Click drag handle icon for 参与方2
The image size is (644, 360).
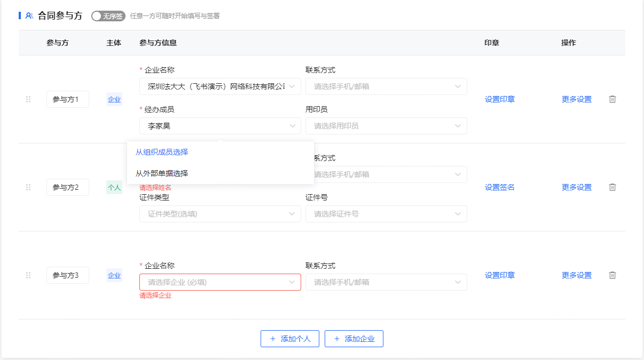pyautogui.click(x=28, y=187)
